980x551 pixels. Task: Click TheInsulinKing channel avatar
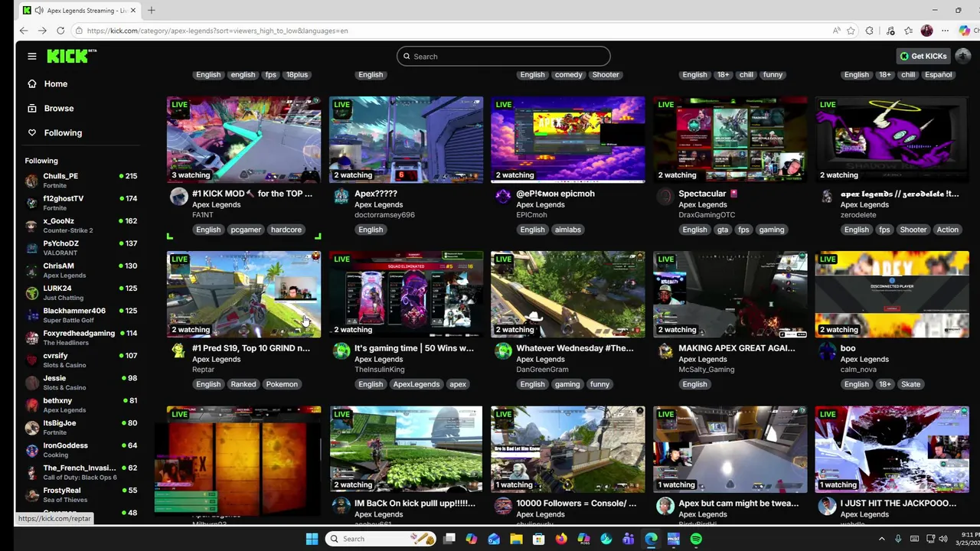coord(341,351)
